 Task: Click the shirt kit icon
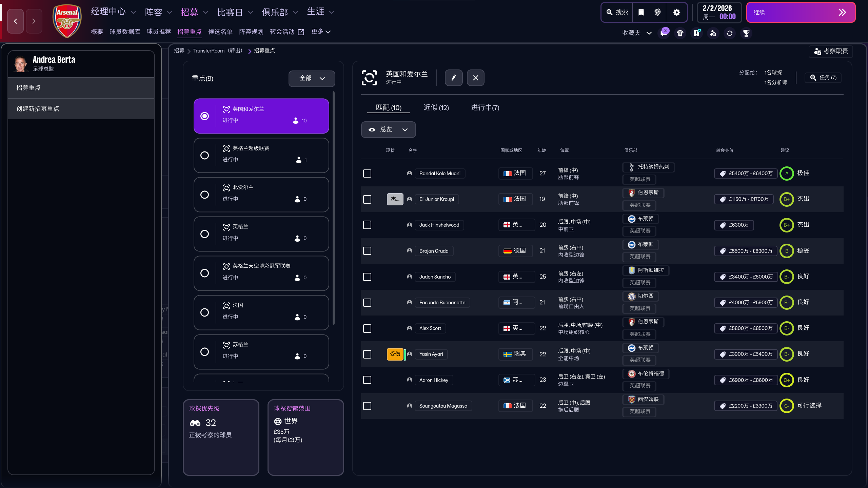(680, 33)
